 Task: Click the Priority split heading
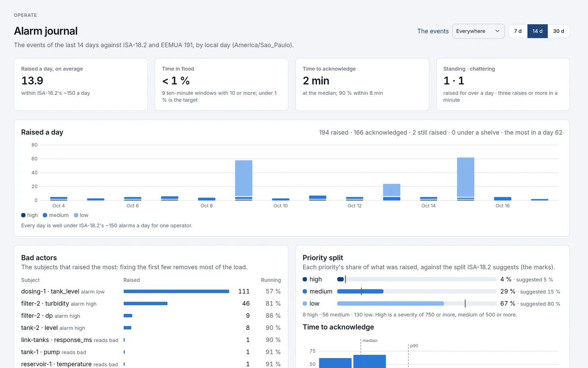[323, 258]
